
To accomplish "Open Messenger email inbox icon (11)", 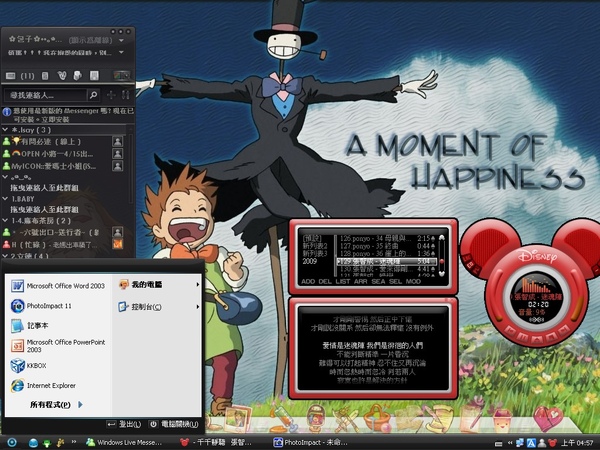I will [20, 76].
